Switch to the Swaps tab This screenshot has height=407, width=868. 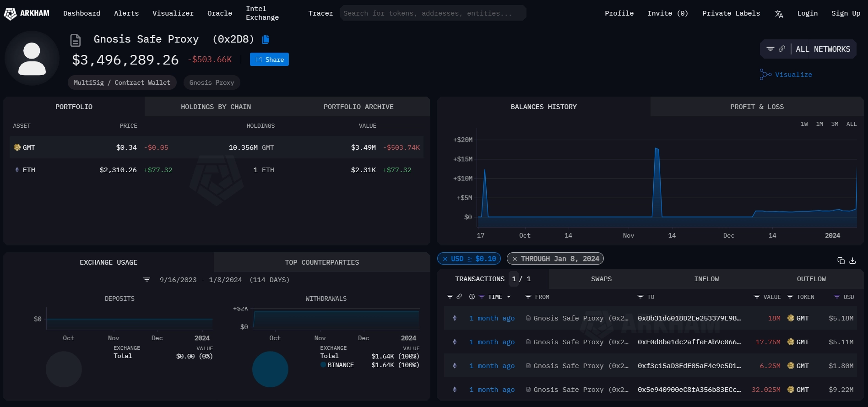click(x=601, y=279)
